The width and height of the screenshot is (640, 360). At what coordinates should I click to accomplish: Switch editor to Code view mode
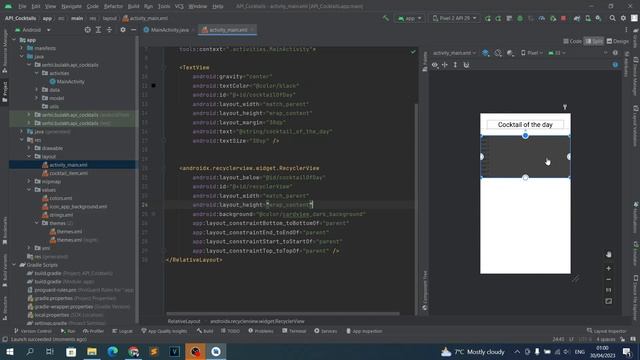click(573, 41)
